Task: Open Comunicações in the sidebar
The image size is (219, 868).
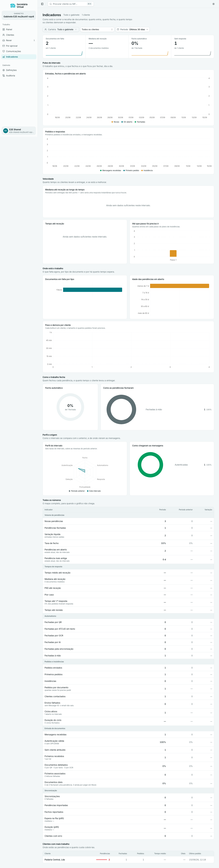Action: (x=19, y=51)
